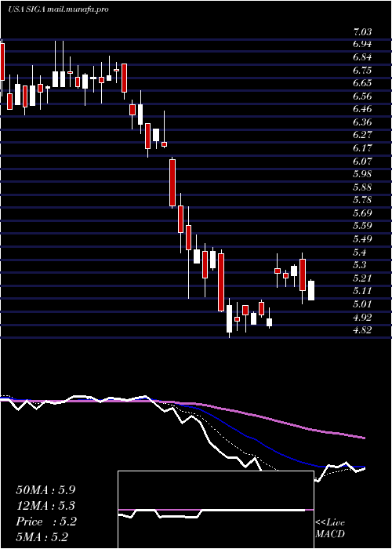Click the 5.4 price axis label

[x=360, y=253]
